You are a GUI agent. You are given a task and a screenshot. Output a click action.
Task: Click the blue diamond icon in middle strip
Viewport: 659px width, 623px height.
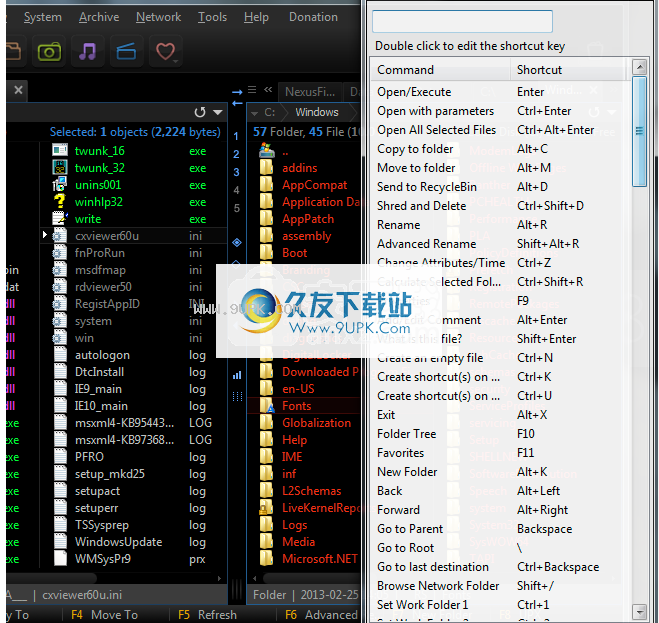pyautogui.click(x=237, y=243)
